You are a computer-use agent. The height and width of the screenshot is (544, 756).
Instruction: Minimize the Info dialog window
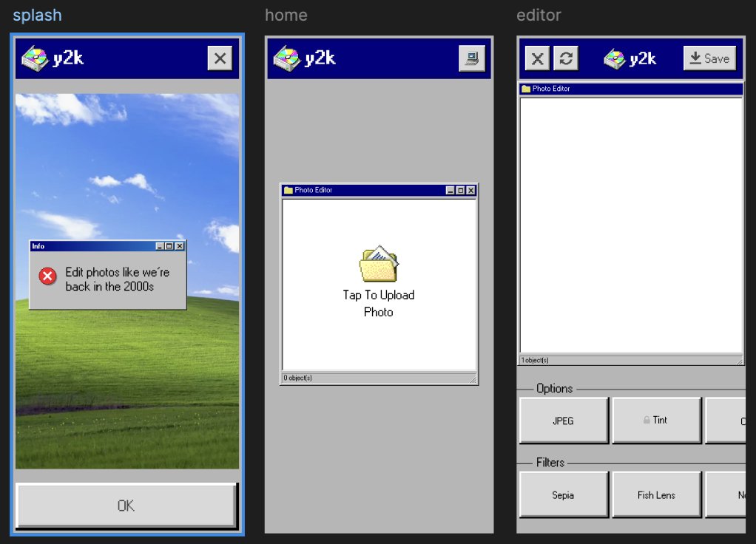[x=160, y=246]
